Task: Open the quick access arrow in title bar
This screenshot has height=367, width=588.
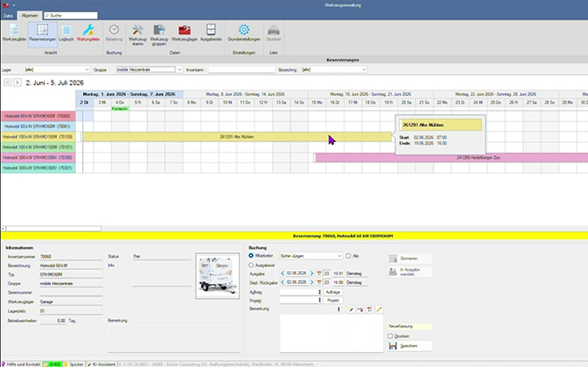Action: [x=14, y=5]
